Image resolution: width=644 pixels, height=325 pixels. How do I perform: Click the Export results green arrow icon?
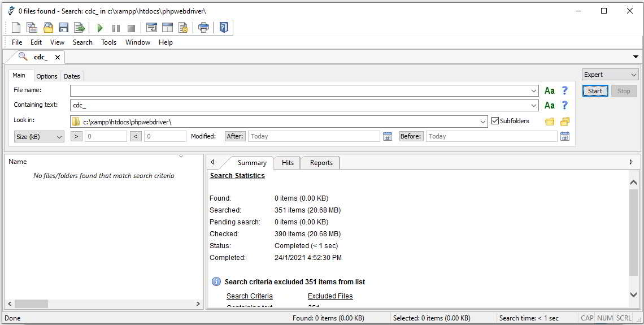(79, 28)
